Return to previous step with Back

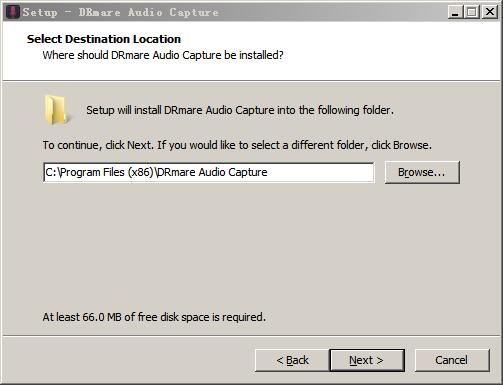point(292,360)
